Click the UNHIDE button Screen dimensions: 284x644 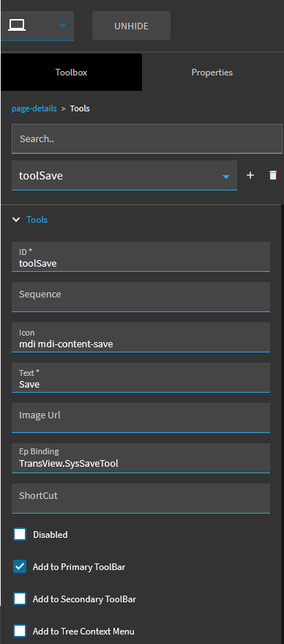click(x=131, y=26)
